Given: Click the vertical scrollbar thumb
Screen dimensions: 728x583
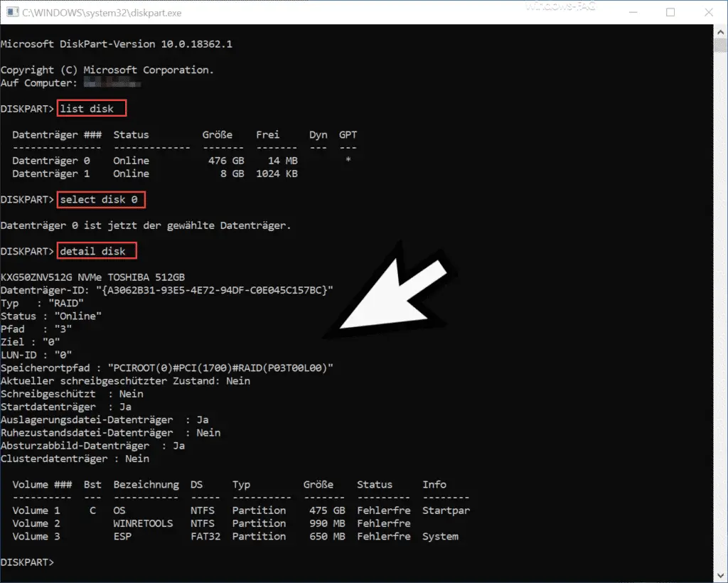Looking at the screenshot, I should (721, 46).
